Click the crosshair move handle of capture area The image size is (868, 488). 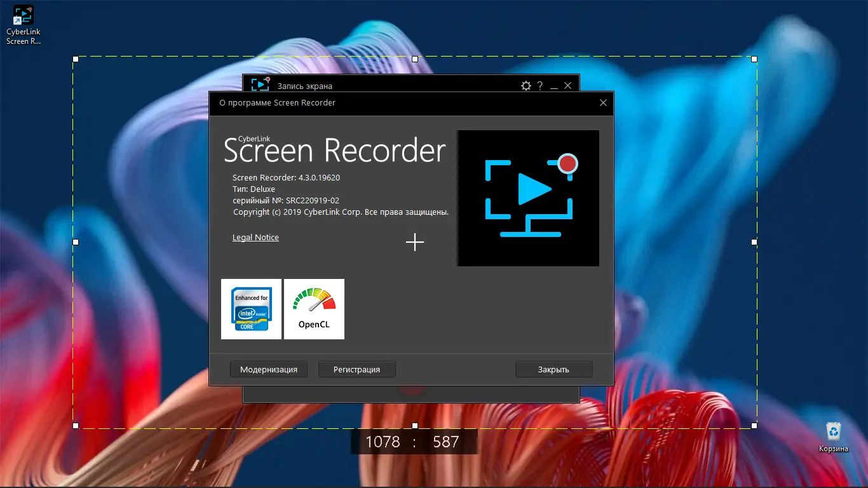415,242
